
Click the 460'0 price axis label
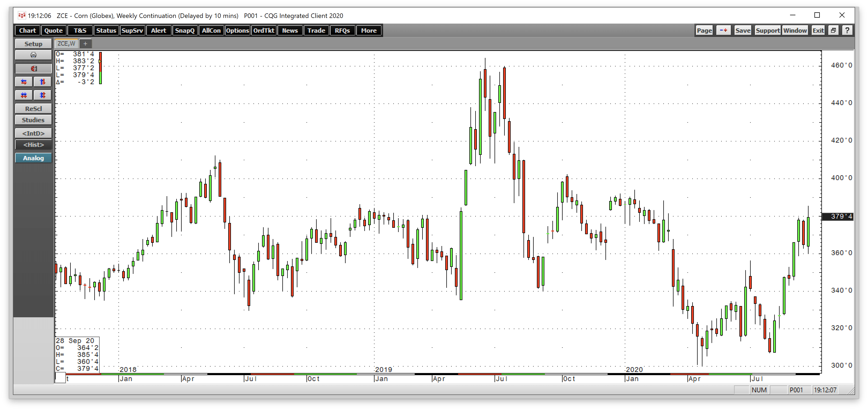click(x=841, y=65)
